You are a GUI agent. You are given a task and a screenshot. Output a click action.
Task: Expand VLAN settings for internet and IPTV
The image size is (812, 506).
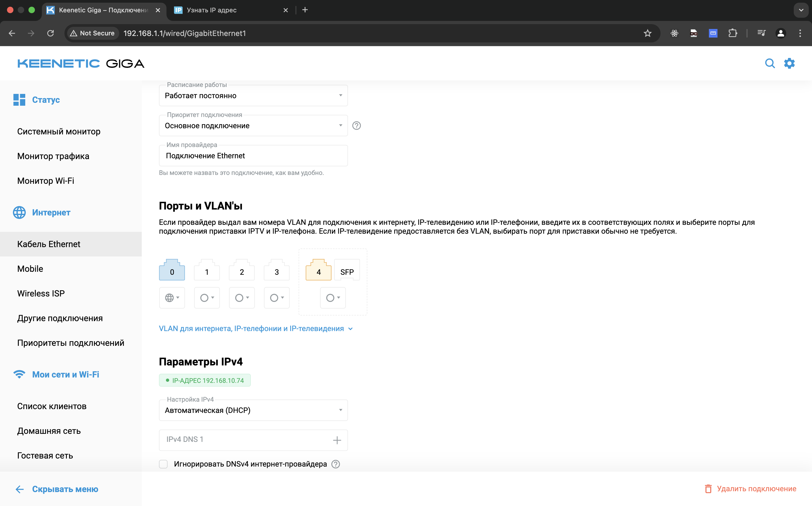256,329
